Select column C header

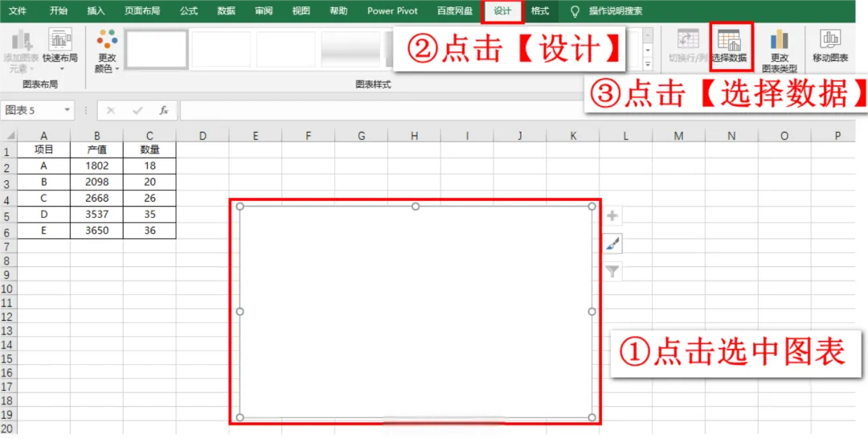point(149,136)
